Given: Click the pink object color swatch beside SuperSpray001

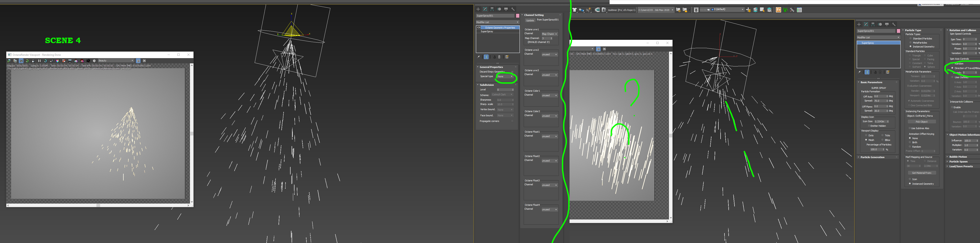Looking at the screenshot, I should [517, 16].
